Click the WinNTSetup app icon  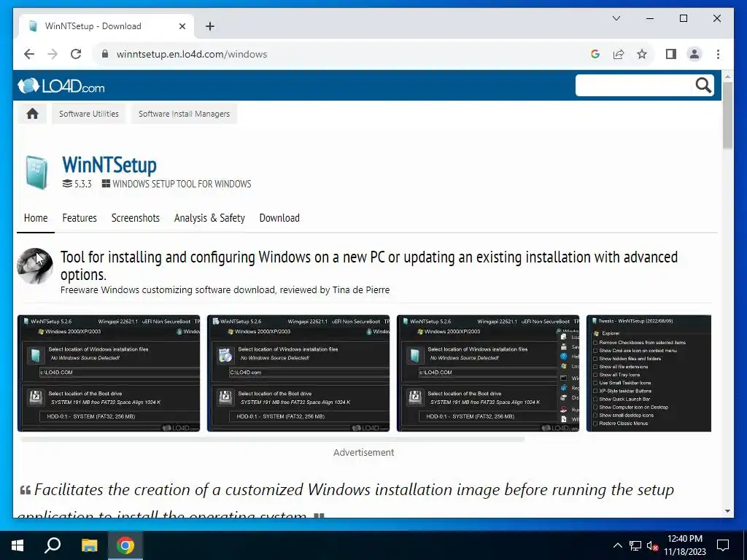(x=36, y=172)
